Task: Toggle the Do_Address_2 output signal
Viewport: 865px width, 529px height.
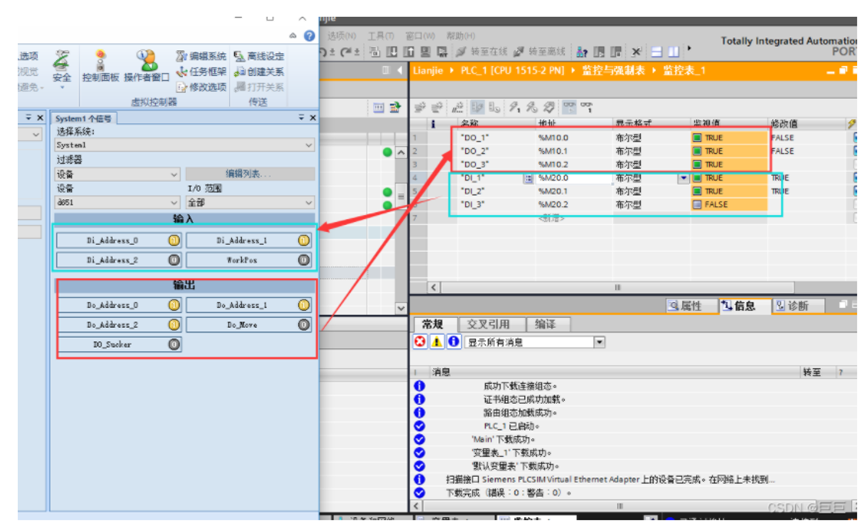Action: click(x=119, y=325)
